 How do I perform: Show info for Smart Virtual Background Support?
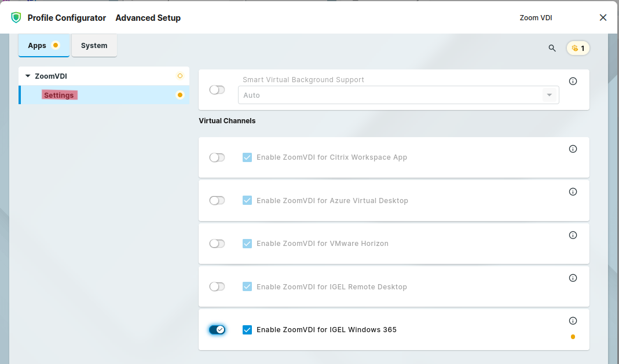(x=573, y=82)
